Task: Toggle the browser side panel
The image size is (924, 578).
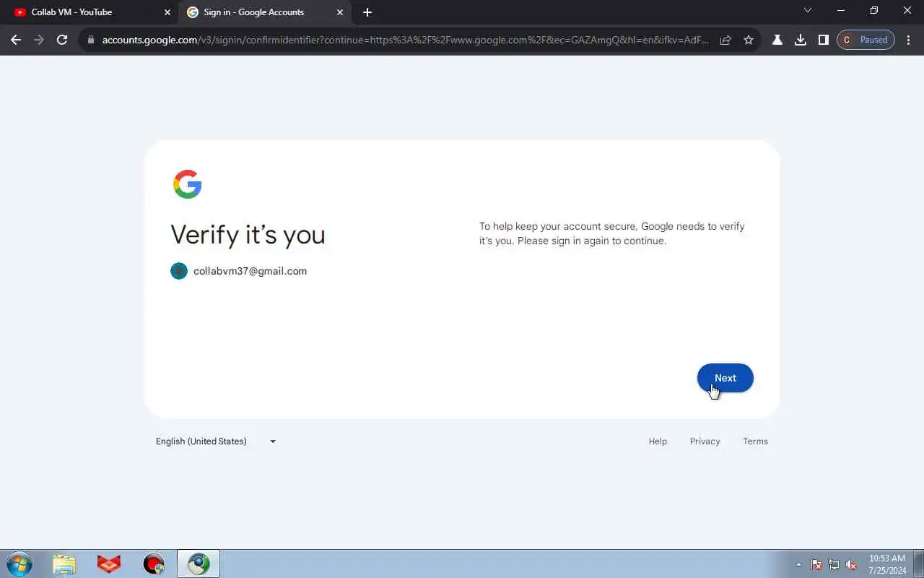Action: [823, 40]
